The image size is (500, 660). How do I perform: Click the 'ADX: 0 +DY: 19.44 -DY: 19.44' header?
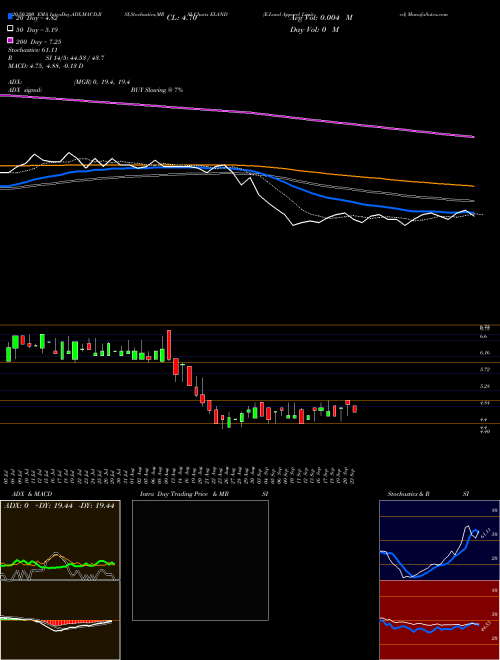[59, 506]
